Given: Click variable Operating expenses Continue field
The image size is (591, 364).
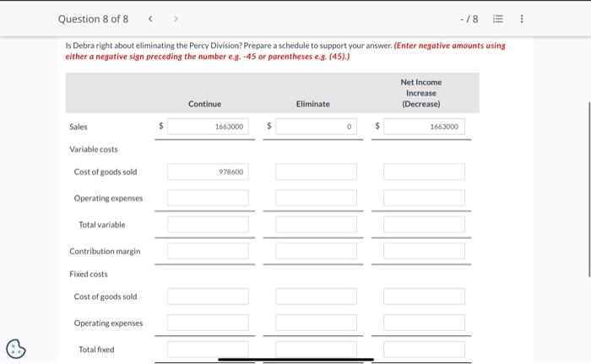Looking at the screenshot, I should [208, 198].
